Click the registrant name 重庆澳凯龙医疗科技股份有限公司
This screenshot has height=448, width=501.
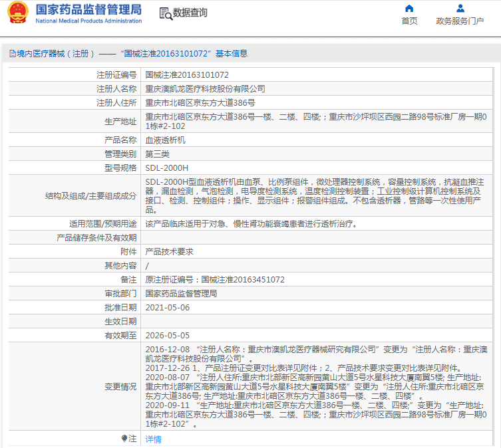pyautogui.click(x=205, y=88)
